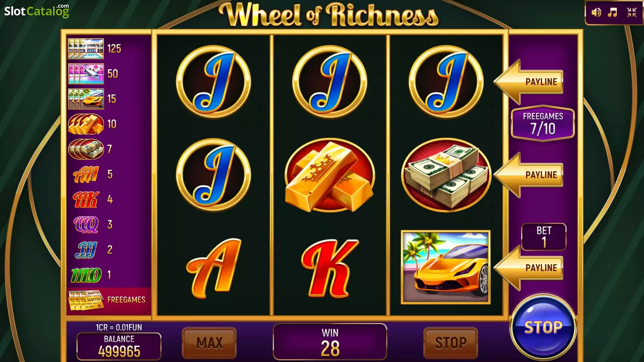Click the cash stack paytable icon worth 7
644x362 pixels.
86,149
